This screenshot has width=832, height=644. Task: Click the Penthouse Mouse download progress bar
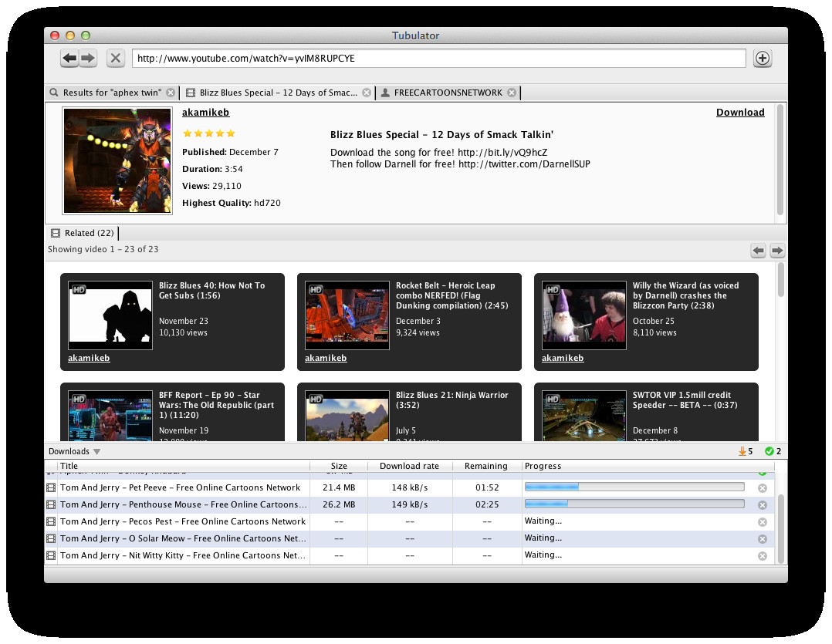(x=634, y=504)
